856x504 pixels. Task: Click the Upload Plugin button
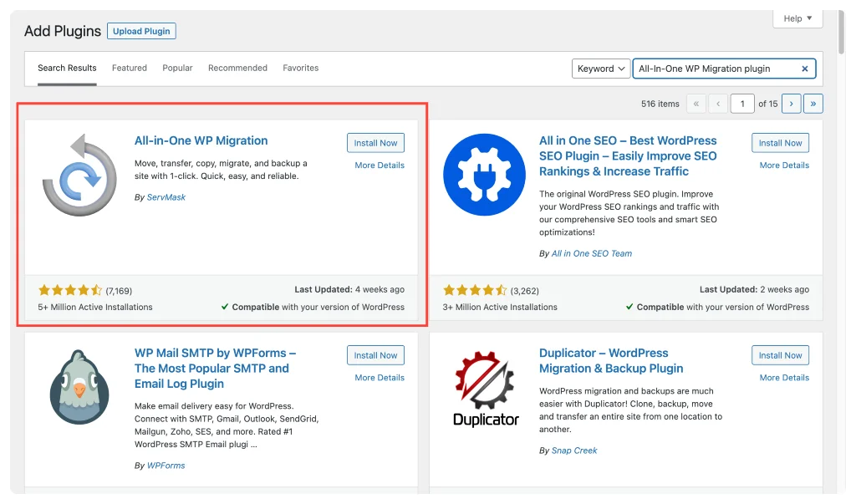click(141, 31)
